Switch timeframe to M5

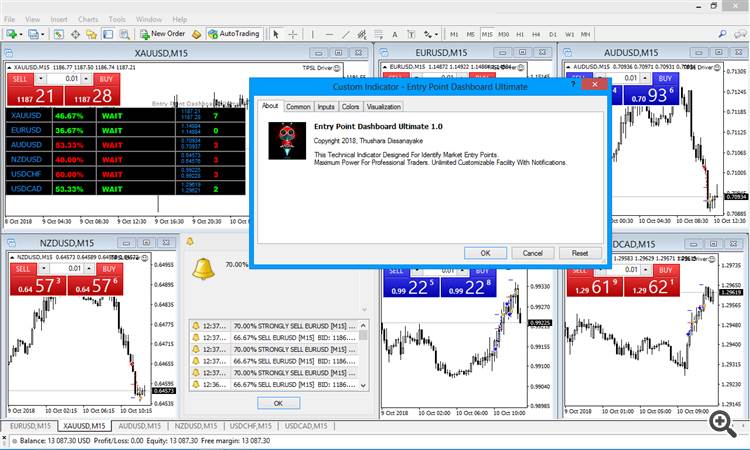[x=471, y=34]
